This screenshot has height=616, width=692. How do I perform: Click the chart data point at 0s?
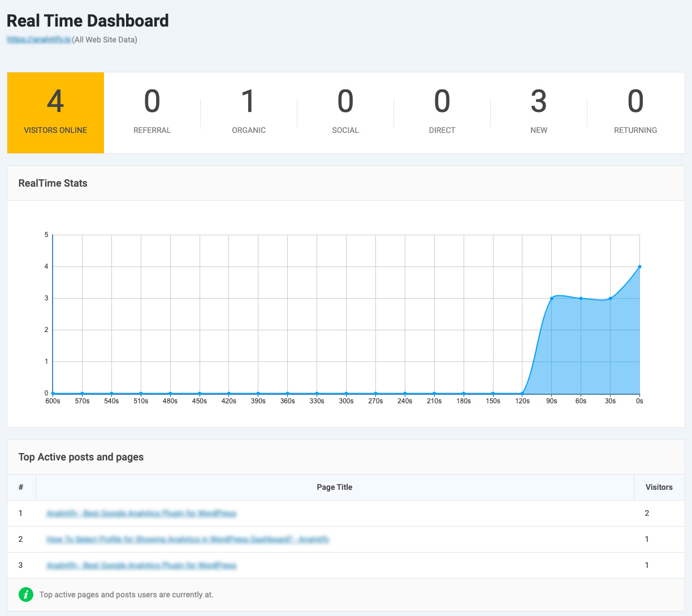pos(639,266)
